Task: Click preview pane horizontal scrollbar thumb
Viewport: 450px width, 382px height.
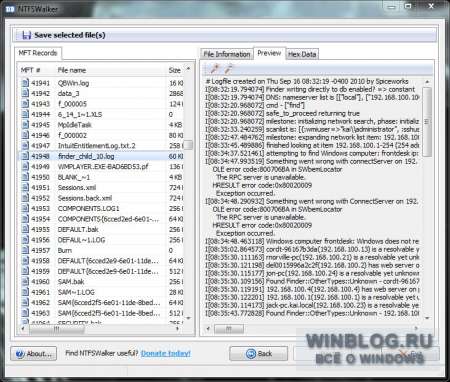Action: pos(229,329)
